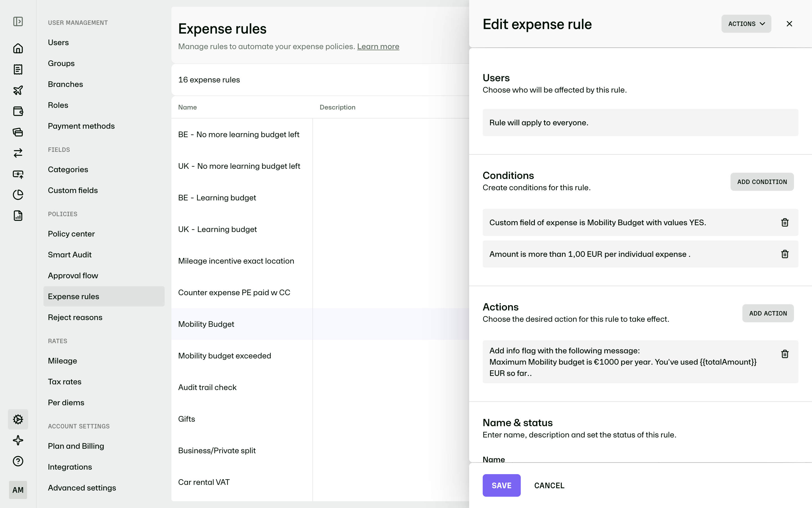Open the airplane travel icon
Image resolution: width=812 pixels, height=508 pixels.
click(18, 90)
